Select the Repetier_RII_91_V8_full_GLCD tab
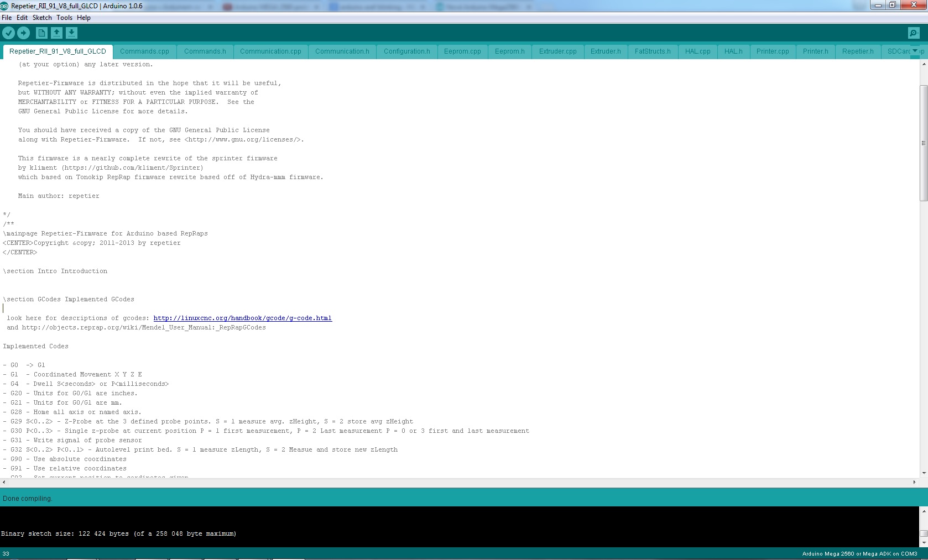 point(57,51)
